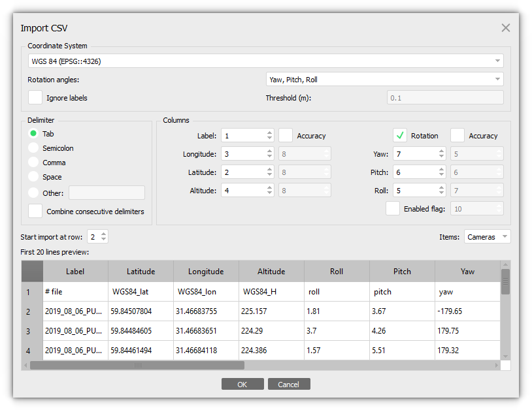
Task: Click the Altitude column header in preview
Action: (x=271, y=271)
